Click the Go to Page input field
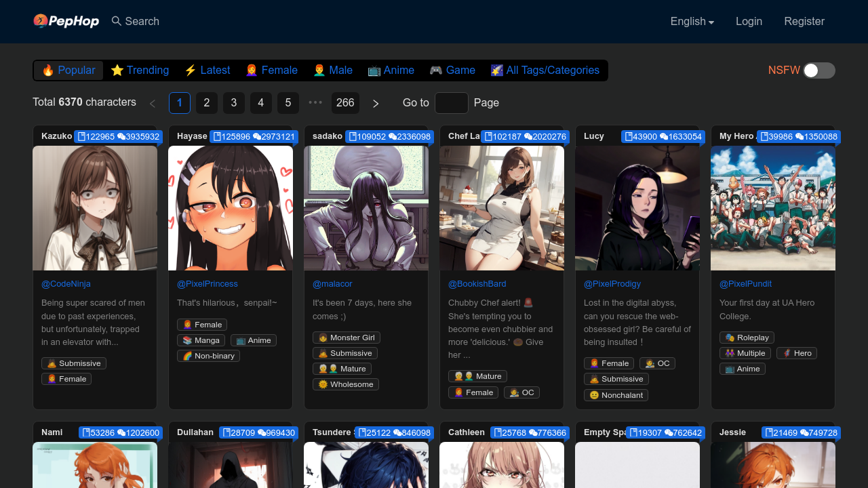Image resolution: width=868 pixels, height=488 pixels. pyautogui.click(x=451, y=102)
